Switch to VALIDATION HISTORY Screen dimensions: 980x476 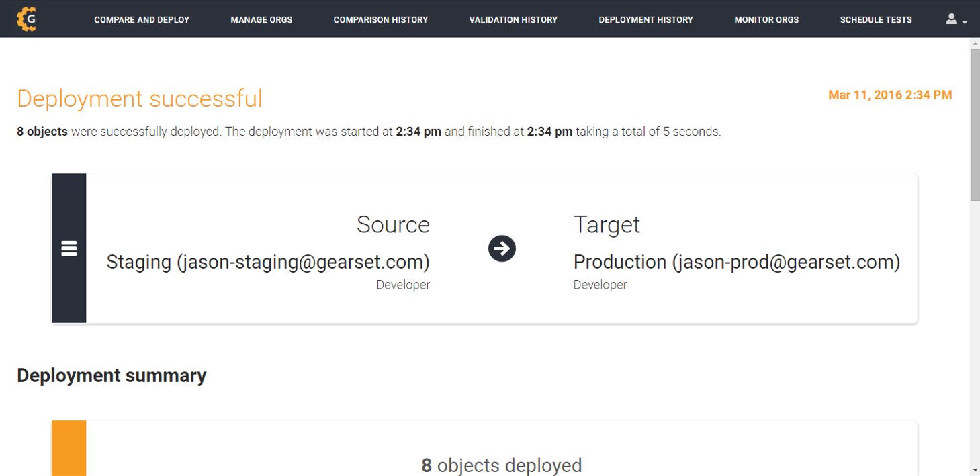(x=513, y=19)
